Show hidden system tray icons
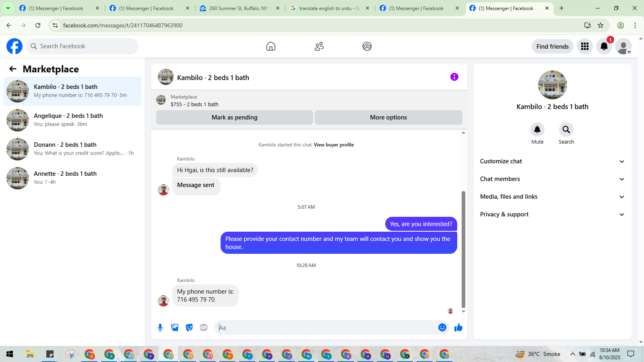 coord(572,354)
